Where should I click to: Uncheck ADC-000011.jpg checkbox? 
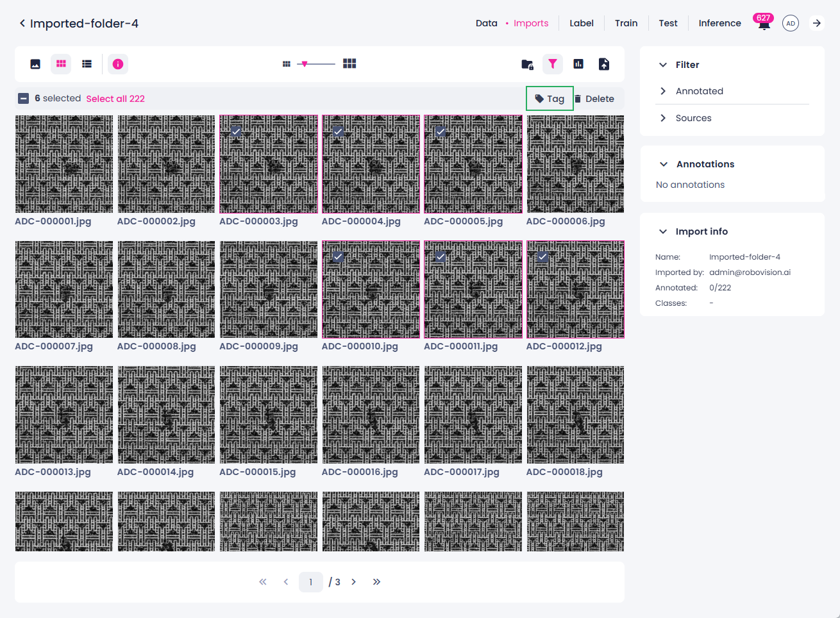coord(441,257)
